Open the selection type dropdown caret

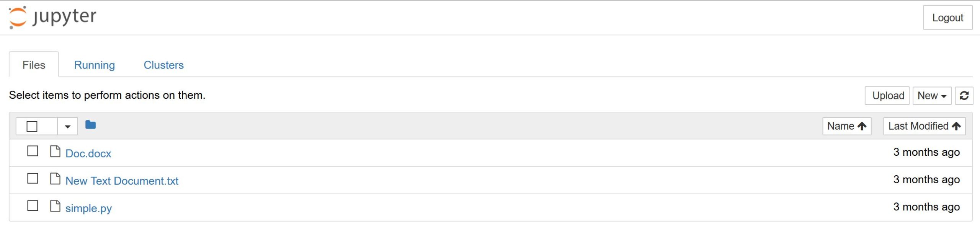click(x=67, y=126)
